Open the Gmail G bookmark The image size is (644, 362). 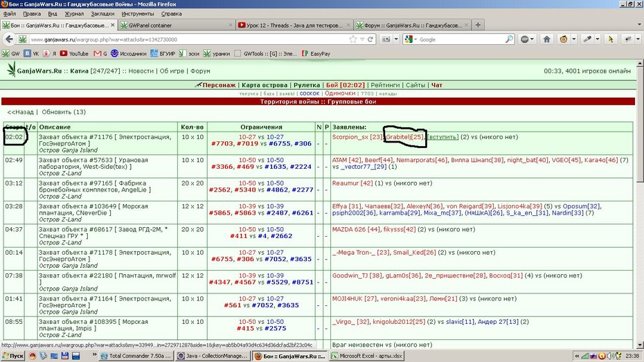point(100,54)
